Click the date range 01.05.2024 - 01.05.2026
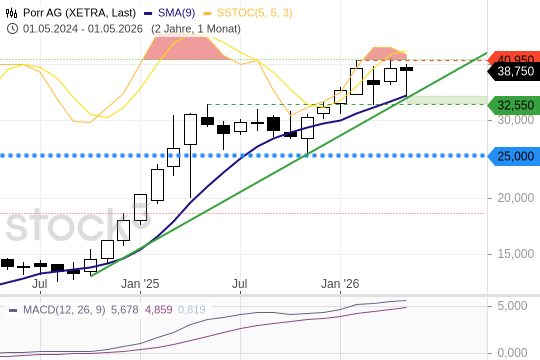The height and width of the screenshot is (360, 540). tap(83, 29)
